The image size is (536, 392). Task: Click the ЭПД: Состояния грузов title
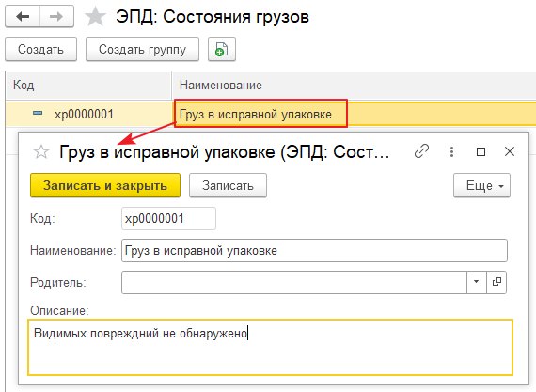(x=213, y=17)
